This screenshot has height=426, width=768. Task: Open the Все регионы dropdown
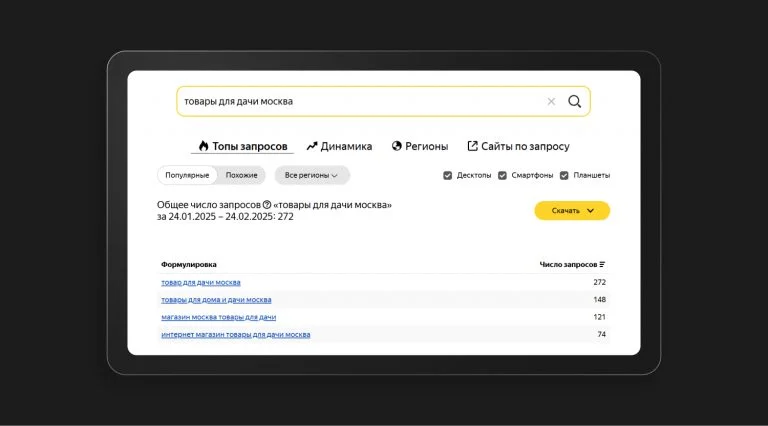point(312,175)
